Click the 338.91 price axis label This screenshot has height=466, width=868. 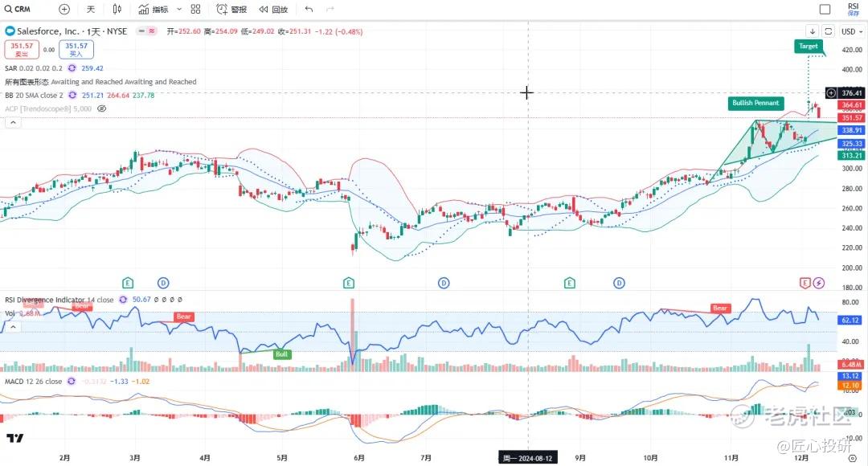point(852,130)
